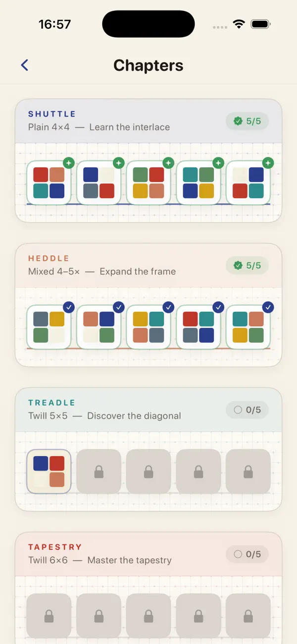Image resolution: width=297 pixels, height=644 pixels.
Task: Tap the first Heddle level's blue checkmark badge
Action: pos(69,307)
